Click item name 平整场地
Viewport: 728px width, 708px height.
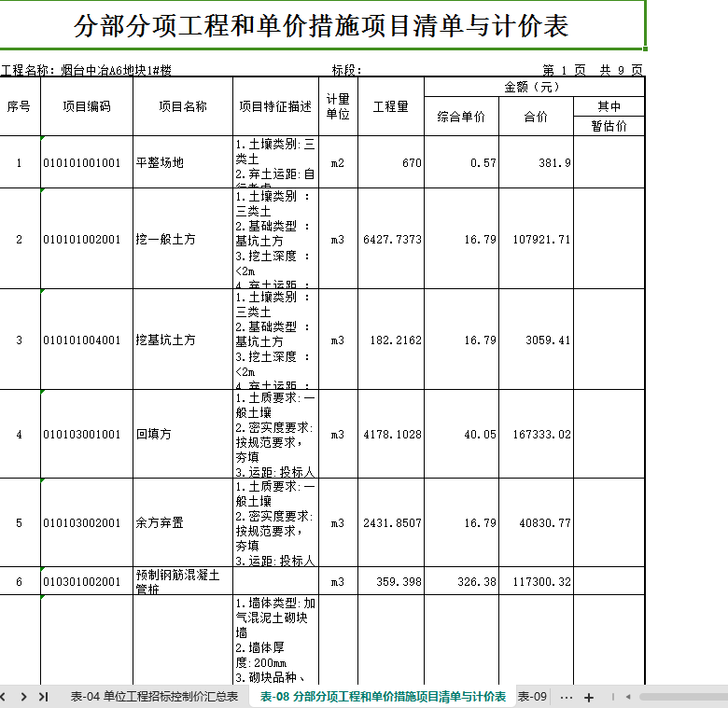coord(183,162)
